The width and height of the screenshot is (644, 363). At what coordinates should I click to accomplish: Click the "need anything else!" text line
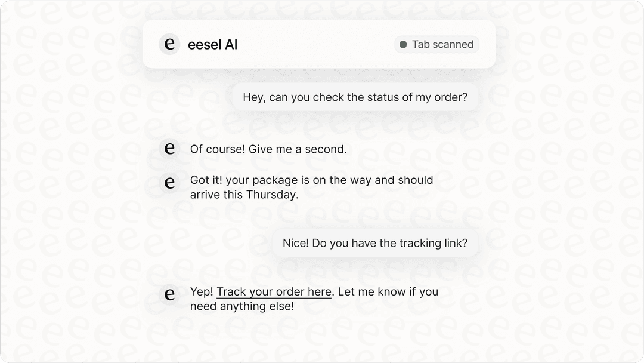click(241, 306)
